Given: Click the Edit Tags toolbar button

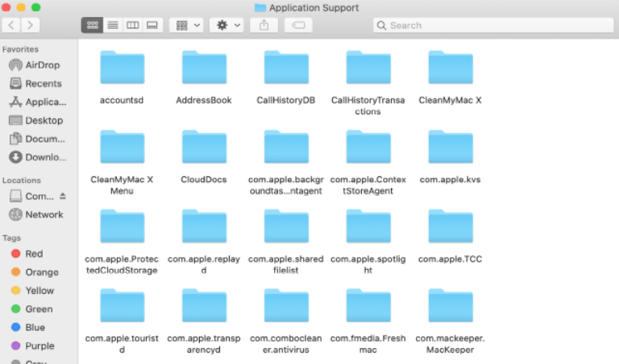Looking at the screenshot, I should coord(298,25).
